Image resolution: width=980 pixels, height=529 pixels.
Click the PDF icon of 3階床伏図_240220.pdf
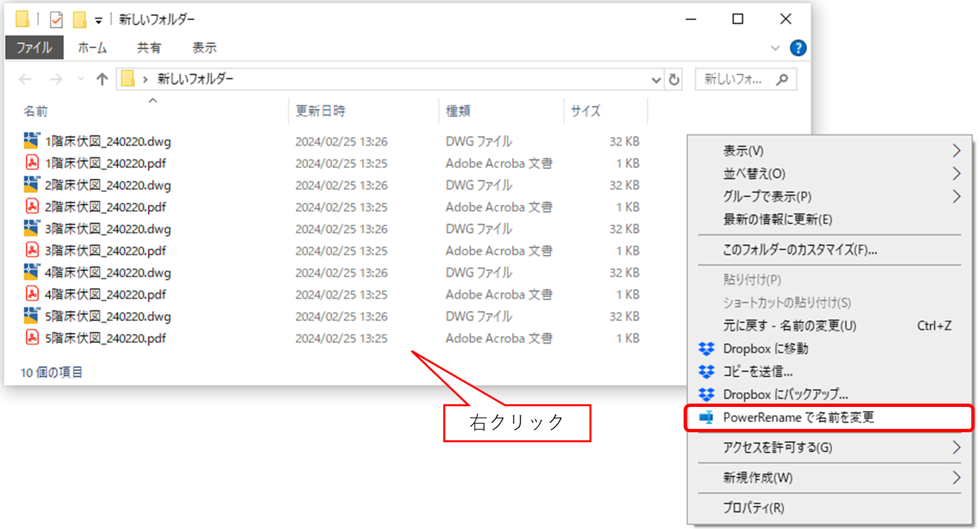[x=31, y=251]
